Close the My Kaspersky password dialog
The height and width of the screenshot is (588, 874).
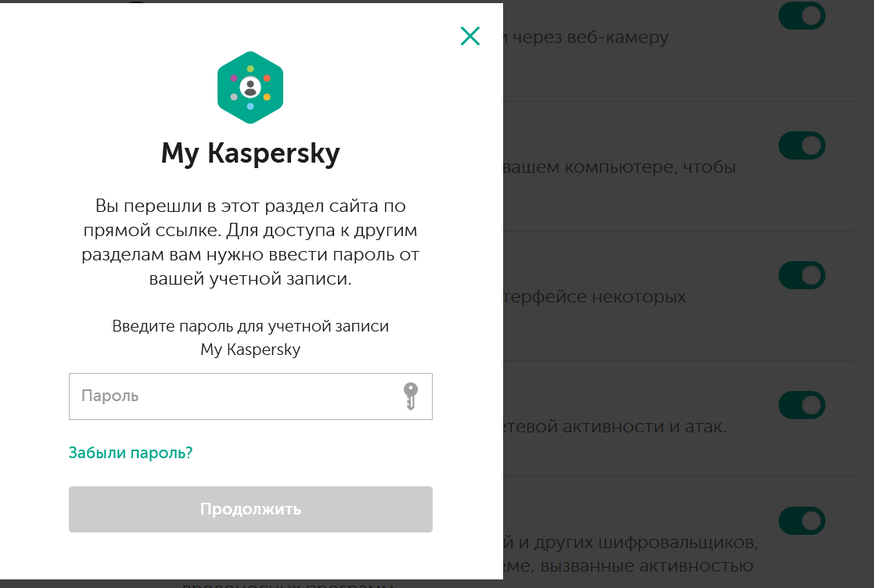pyautogui.click(x=470, y=36)
